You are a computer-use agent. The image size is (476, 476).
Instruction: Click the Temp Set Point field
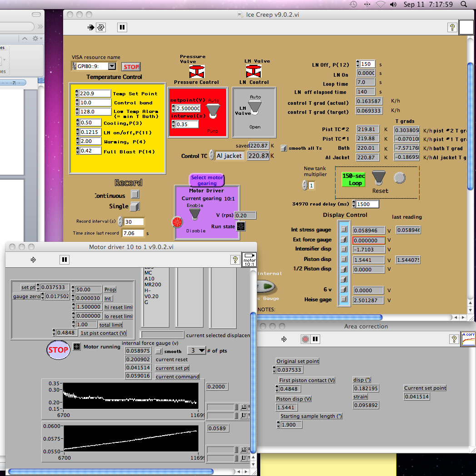pyautogui.click(x=94, y=93)
